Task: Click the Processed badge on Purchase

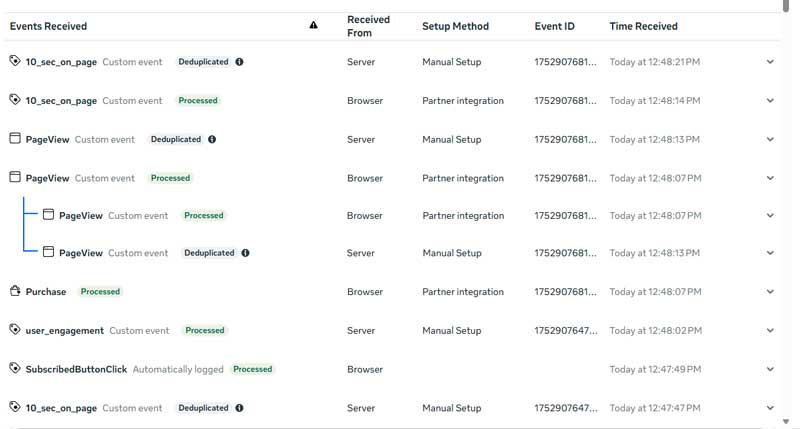Action: tap(100, 292)
